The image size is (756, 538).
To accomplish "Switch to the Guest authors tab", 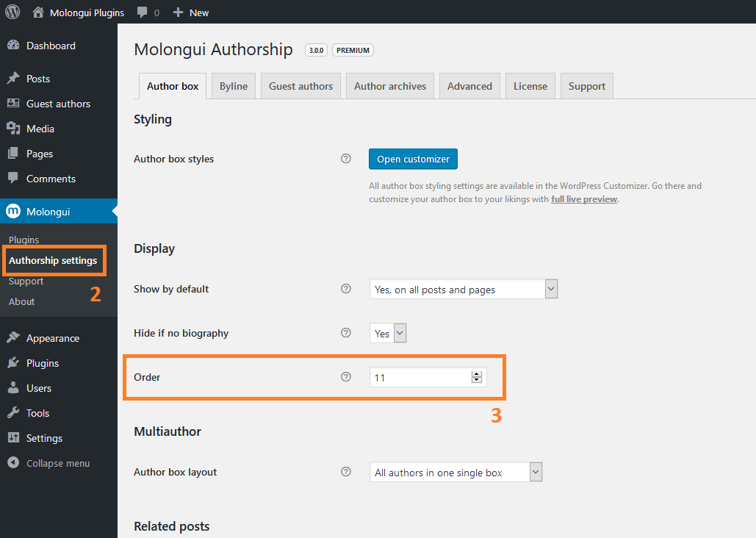I will click(x=301, y=86).
